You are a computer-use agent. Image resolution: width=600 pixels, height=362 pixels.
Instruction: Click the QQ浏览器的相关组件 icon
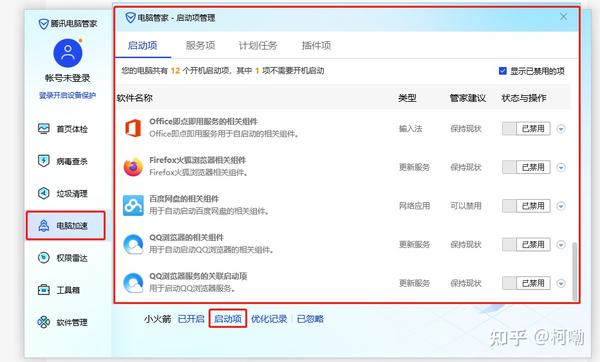(133, 244)
